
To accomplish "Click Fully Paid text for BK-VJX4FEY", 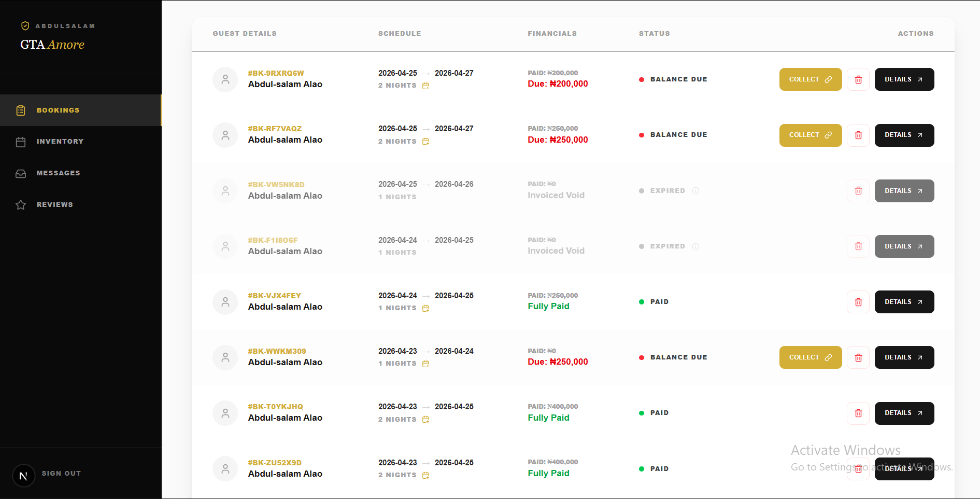I will point(548,307).
